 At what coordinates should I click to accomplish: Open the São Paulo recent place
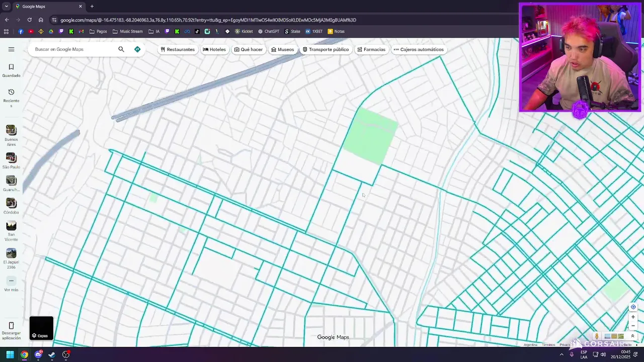click(11, 161)
